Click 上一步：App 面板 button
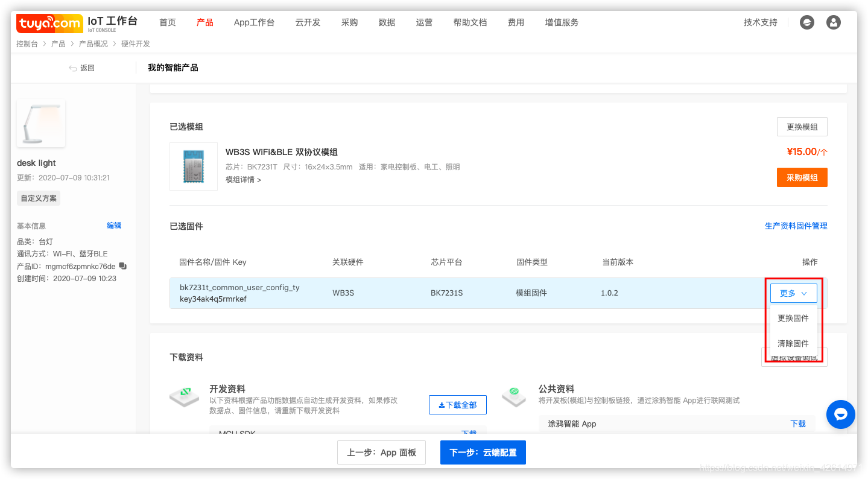Screen dimensions: 868x479 [381, 452]
